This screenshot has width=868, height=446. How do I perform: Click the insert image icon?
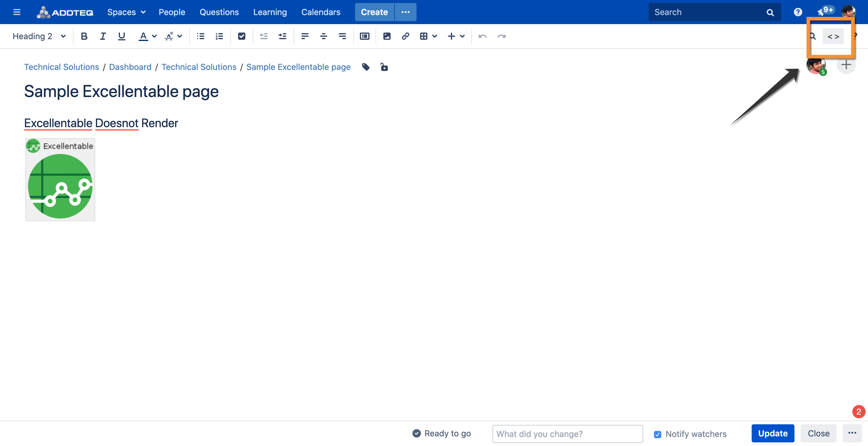[387, 36]
